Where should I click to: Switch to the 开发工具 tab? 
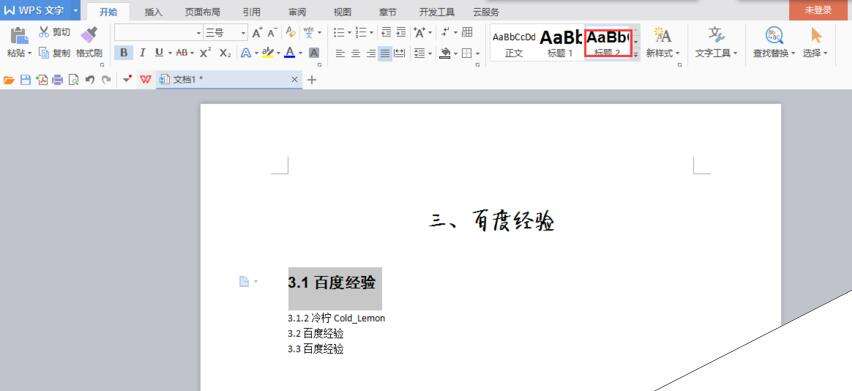[x=436, y=11]
